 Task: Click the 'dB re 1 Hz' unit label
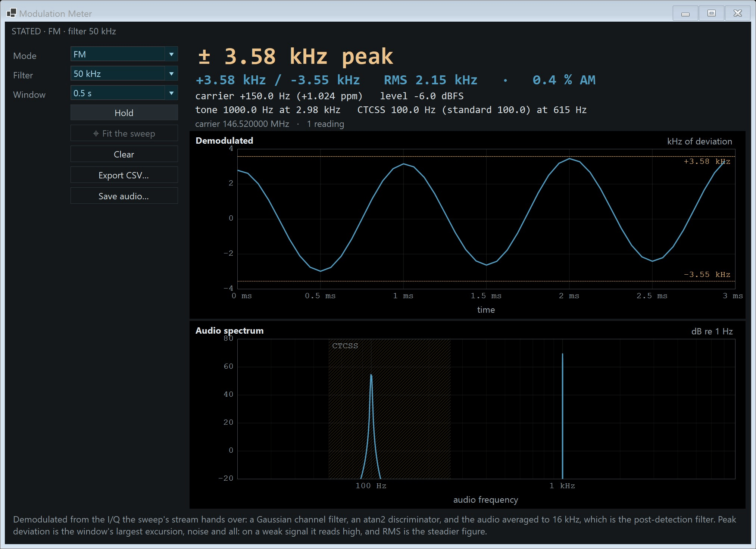(x=712, y=331)
